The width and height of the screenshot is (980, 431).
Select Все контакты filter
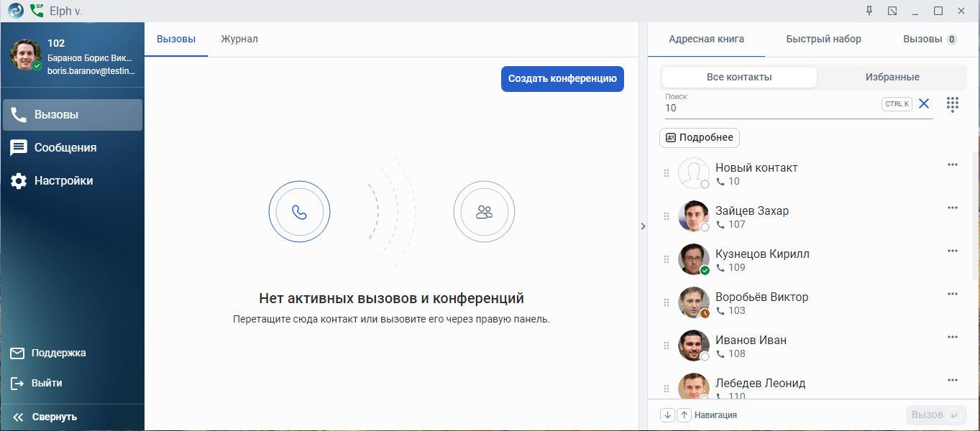pos(739,78)
